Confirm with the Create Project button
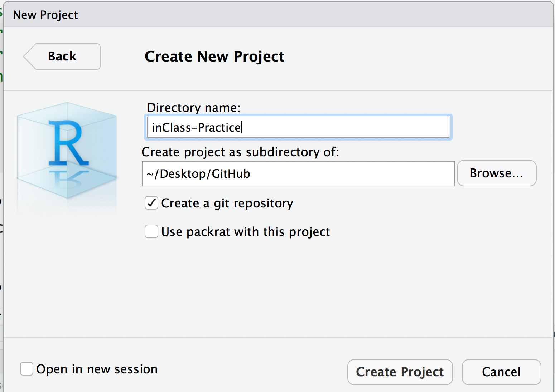 coord(400,372)
